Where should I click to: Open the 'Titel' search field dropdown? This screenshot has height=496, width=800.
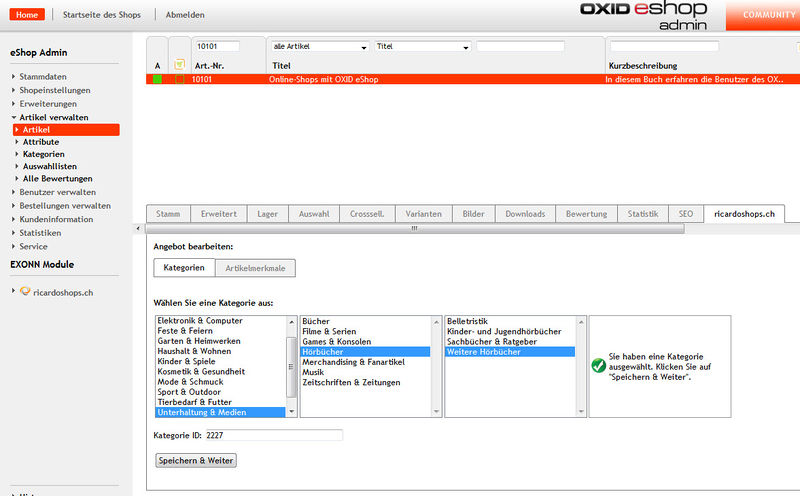coord(422,46)
